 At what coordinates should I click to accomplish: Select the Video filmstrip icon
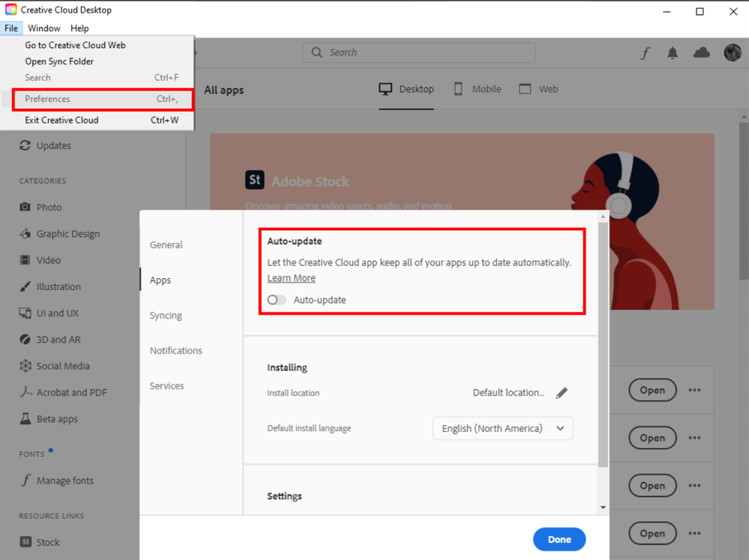pyautogui.click(x=25, y=260)
